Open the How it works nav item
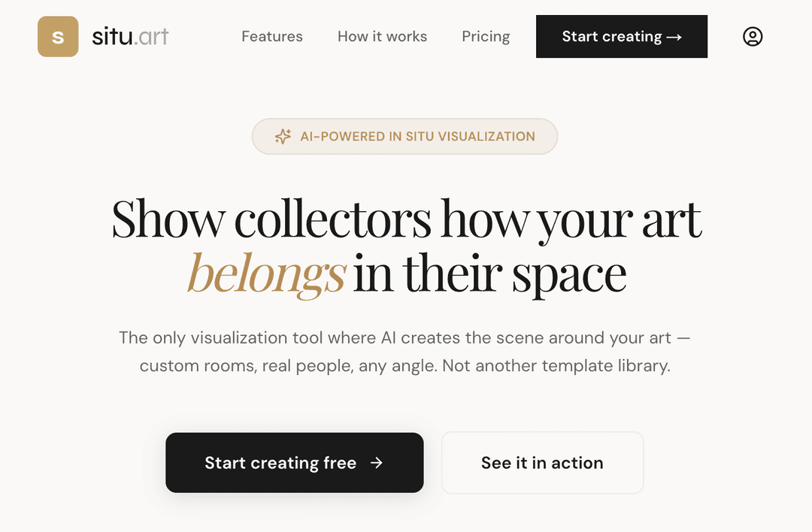The width and height of the screenshot is (812, 532). pyautogui.click(x=382, y=37)
